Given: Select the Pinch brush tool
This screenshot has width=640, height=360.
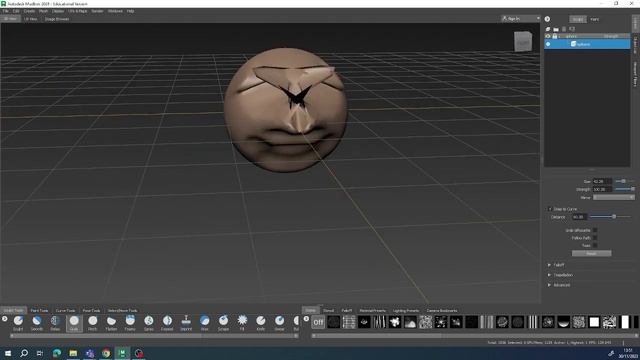Looking at the screenshot, I should click(93, 322).
